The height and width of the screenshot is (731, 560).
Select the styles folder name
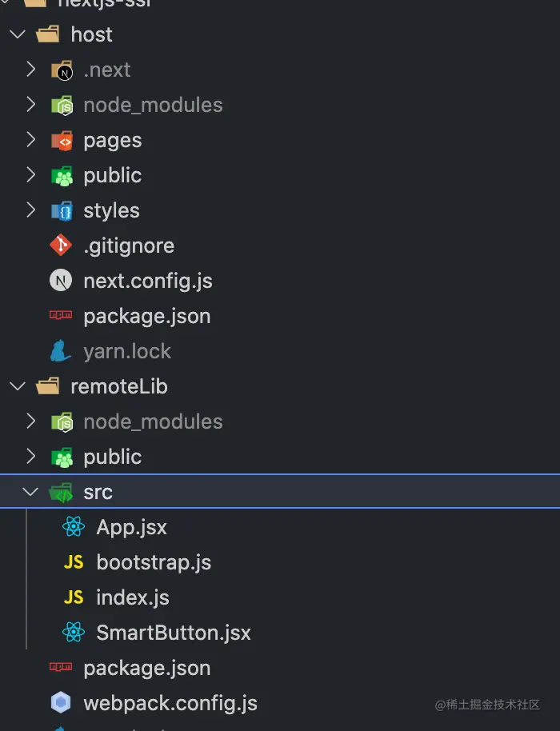pyautogui.click(x=112, y=211)
